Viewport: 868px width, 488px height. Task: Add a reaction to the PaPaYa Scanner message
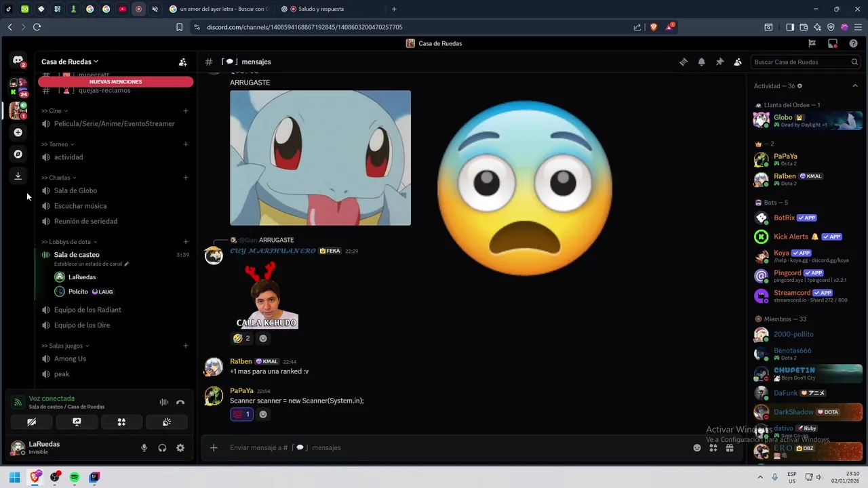point(263,414)
